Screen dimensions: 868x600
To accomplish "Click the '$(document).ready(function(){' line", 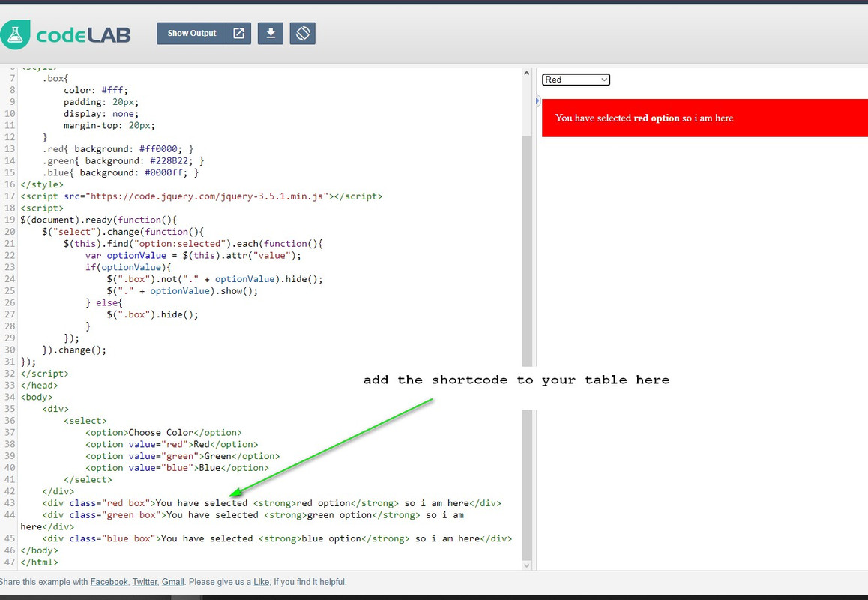I will (x=98, y=220).
